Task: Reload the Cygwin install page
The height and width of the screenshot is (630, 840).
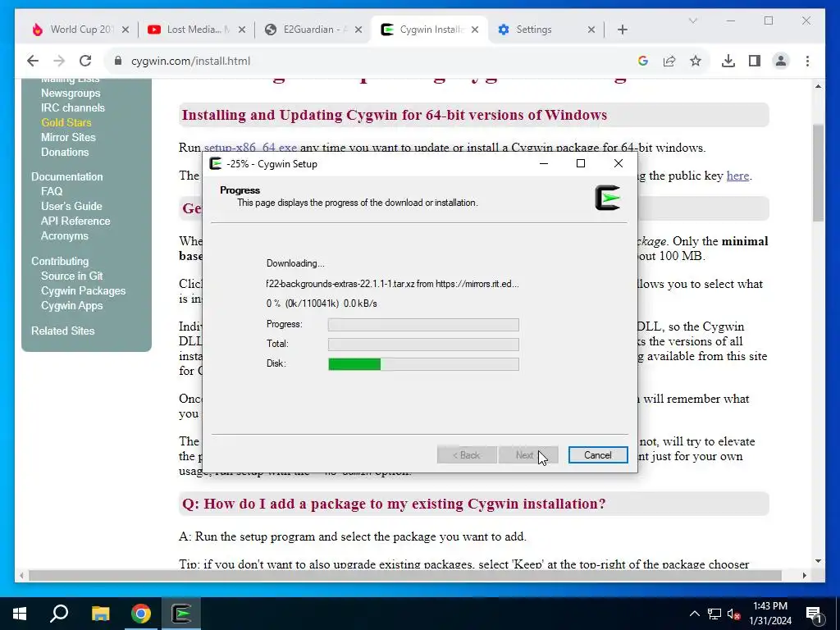Action: pyautogui.click(x=85, y=61)
